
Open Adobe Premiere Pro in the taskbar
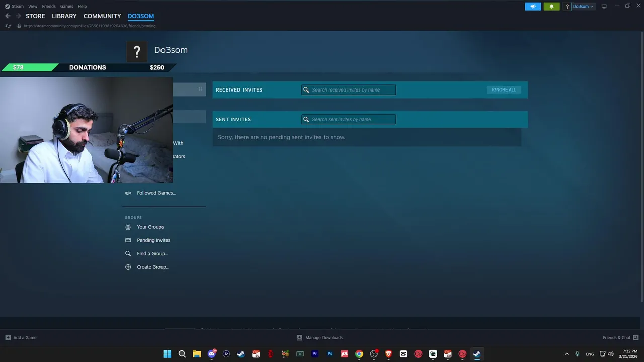click(315, 354)
